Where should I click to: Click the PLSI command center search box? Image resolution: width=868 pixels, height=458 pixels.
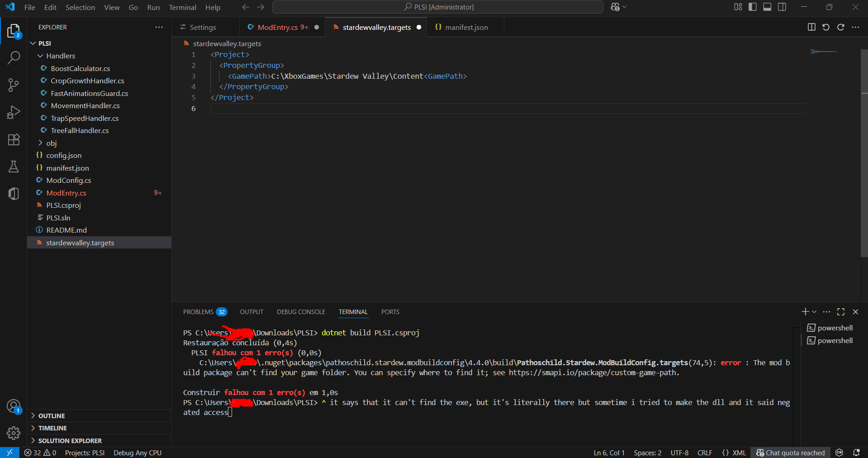[438, 7]
